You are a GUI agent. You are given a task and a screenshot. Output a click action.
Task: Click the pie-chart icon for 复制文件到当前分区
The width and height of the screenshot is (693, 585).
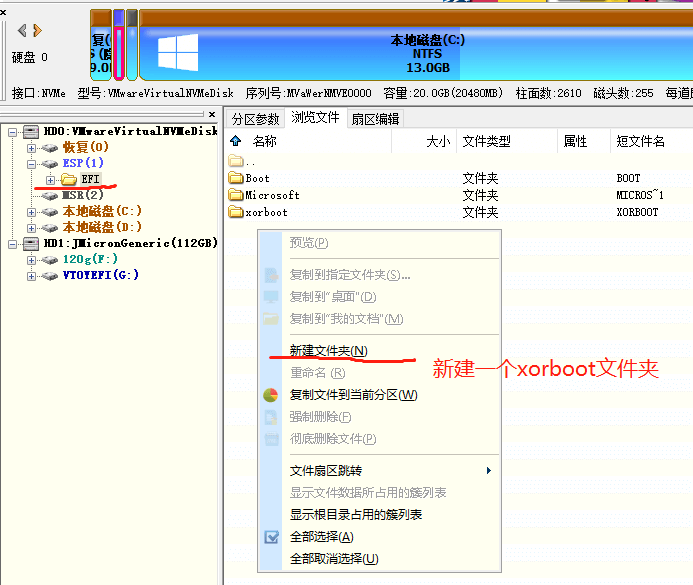[x=271, y=395]
